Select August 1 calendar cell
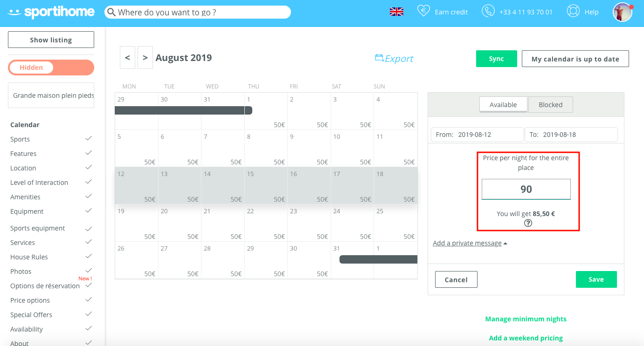This screenshot has width=644, height=346. point(266,112)
